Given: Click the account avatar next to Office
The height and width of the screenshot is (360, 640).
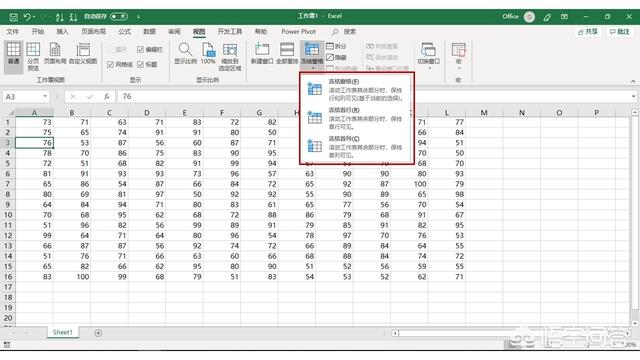Looking at the screenshot, I should pos(529,17).
